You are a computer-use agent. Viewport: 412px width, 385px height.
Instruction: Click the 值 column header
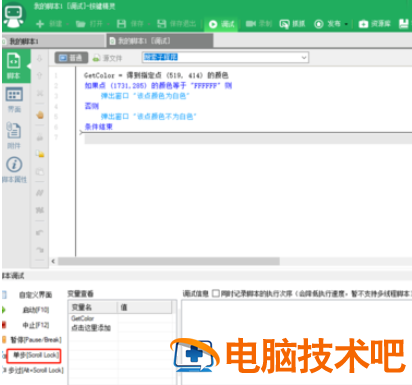coord(144,307)
